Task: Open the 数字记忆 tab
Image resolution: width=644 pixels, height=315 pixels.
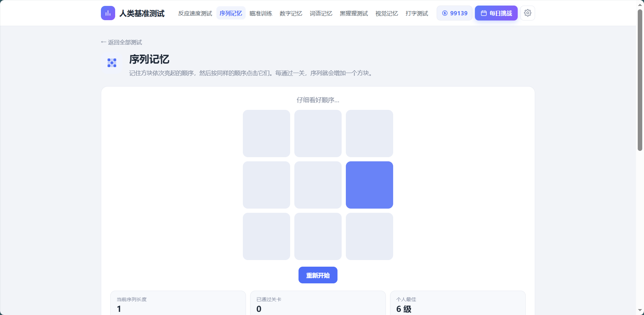Action: pos(291,13)
